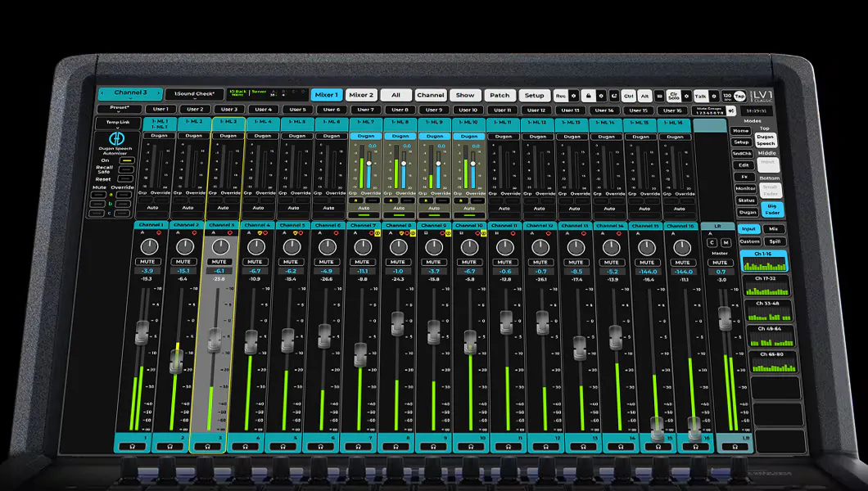Click the LR master headphone cue icon

(x=735, y=446)
